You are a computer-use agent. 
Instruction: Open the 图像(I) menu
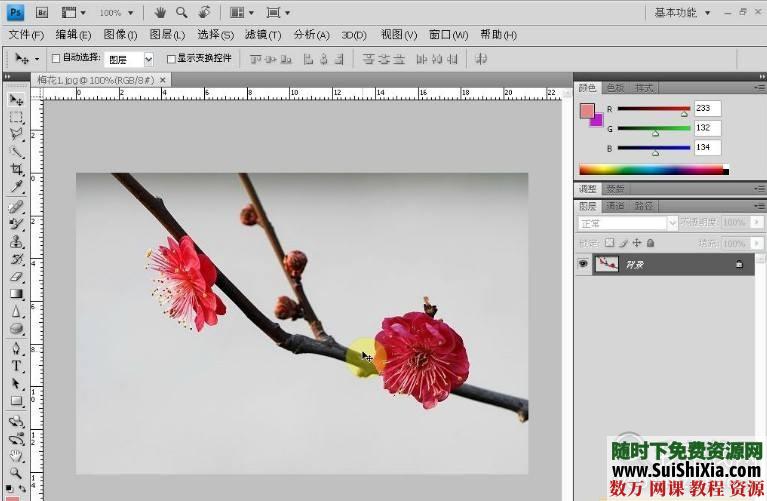[120, 35]
